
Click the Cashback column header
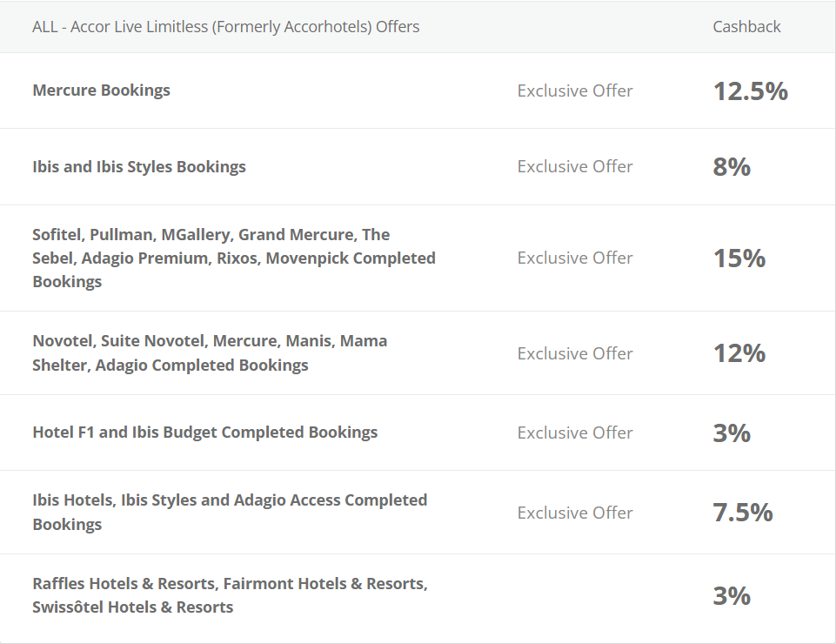[x=746, y=27]
